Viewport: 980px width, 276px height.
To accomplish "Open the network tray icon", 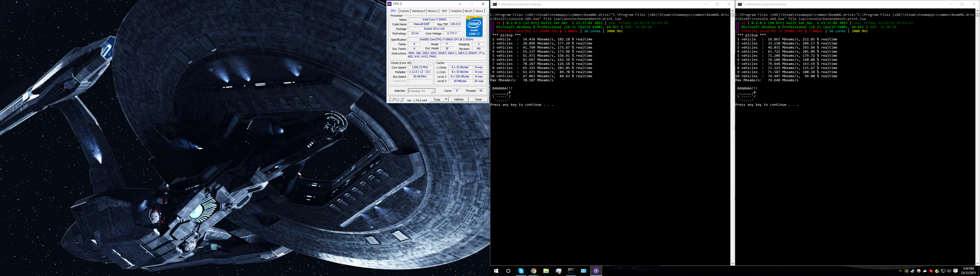I will click(944, 271).
